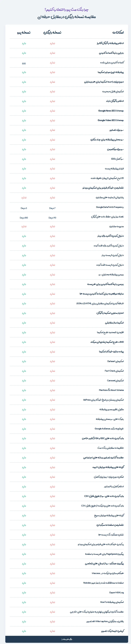This screenshot has width=131, height=644.
Task: Select the 'Google AdSense' earnings history feature
Action: (109, 428)
